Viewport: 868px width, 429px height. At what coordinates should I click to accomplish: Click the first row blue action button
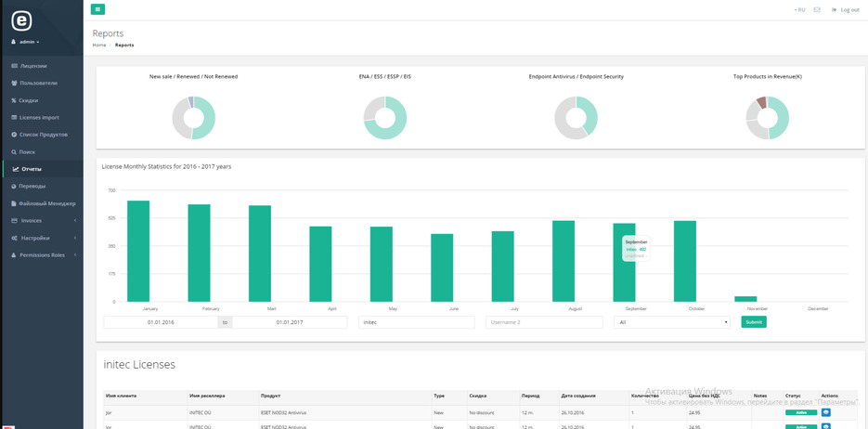826,412
